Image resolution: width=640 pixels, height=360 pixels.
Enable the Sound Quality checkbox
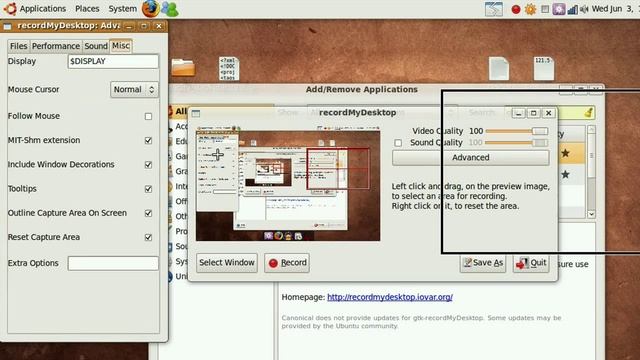click(x=398, y=143)
